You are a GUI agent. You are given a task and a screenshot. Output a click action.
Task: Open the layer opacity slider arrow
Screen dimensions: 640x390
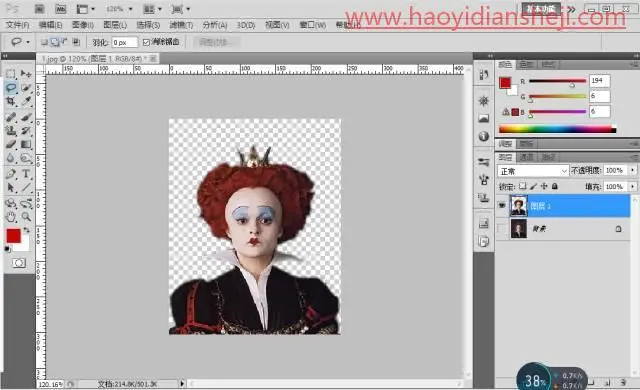click(x=633, y=170)
